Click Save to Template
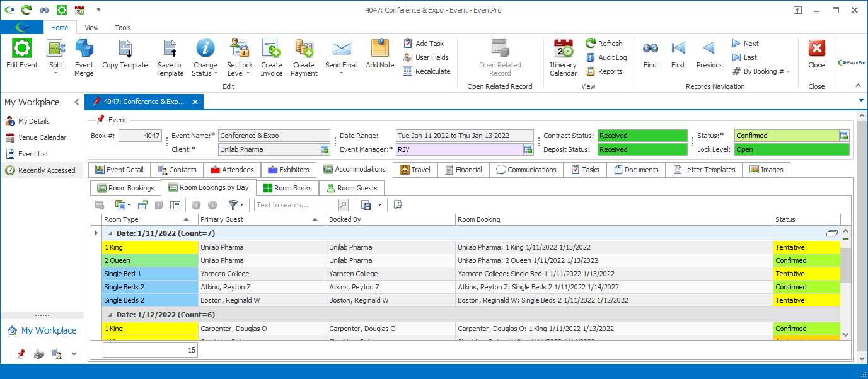 coord(170,49)
